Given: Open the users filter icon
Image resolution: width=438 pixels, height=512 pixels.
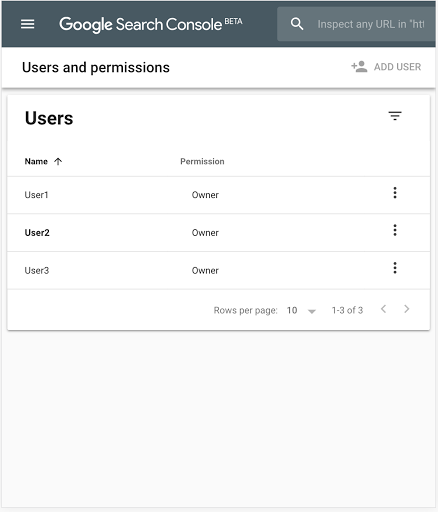Looking at the screenshot, I should click(395, 116).
